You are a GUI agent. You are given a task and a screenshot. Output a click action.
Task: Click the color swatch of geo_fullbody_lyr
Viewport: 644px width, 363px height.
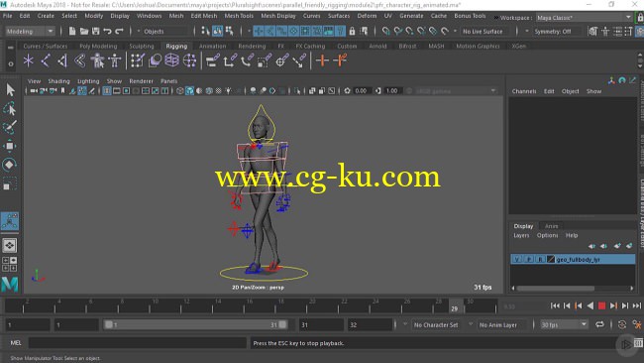(x=551, y=260)
